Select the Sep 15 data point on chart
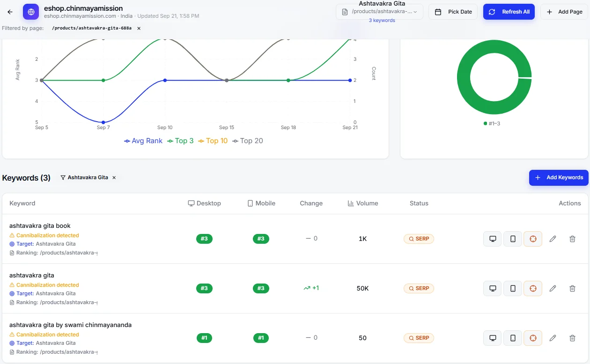590x364 pixels. tap(227, 80)
